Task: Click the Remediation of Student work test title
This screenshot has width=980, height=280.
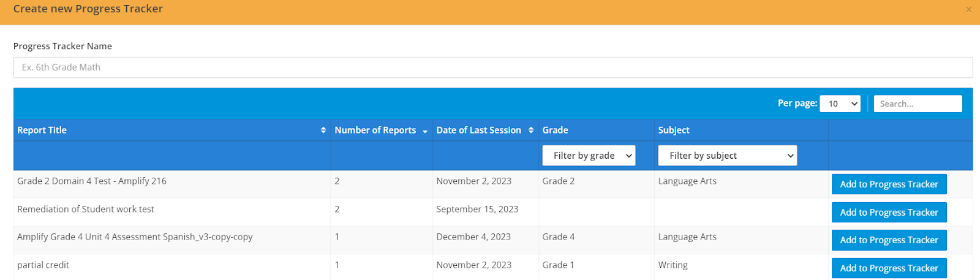Action: [86, 210]
